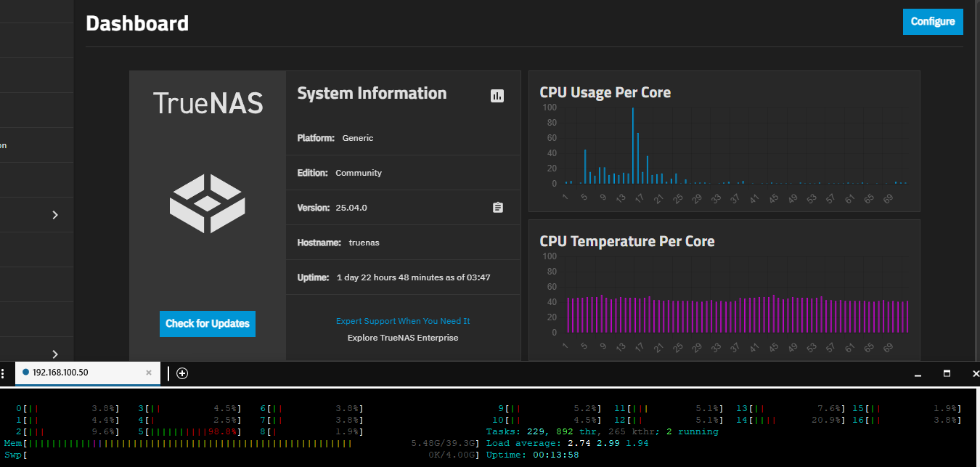Expand the upper sidebar chevron submenu

[55, 215]
